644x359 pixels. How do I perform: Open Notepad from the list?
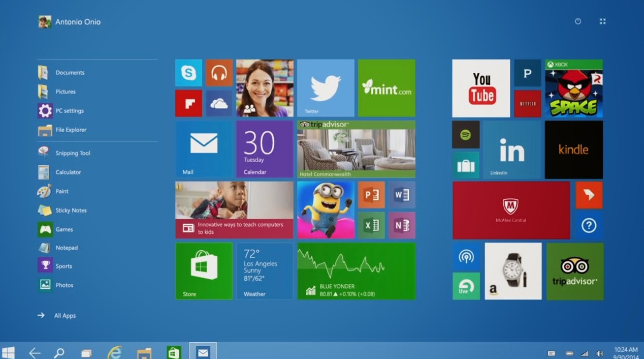(58, 248)
